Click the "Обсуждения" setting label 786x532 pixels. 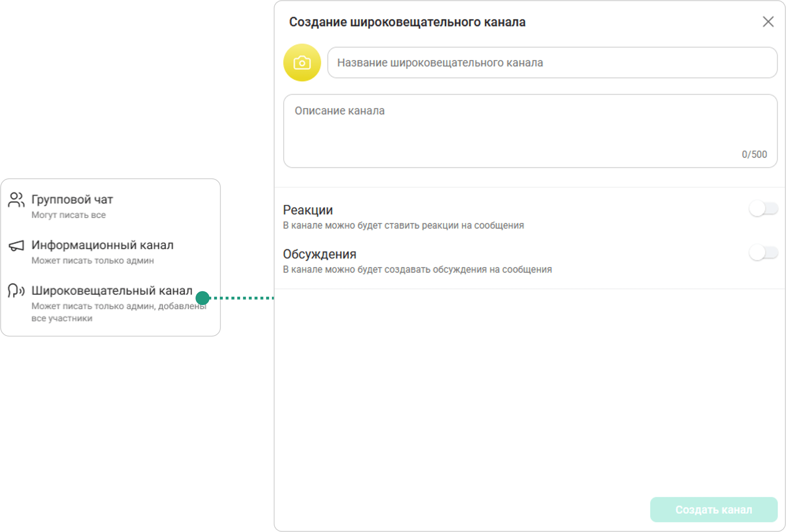(320, 254)
